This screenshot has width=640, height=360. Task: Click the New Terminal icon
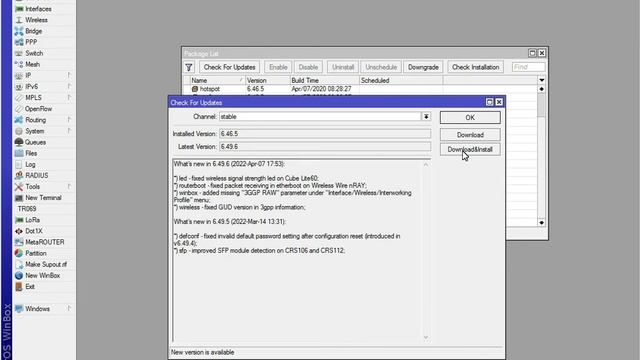[19, 198]
